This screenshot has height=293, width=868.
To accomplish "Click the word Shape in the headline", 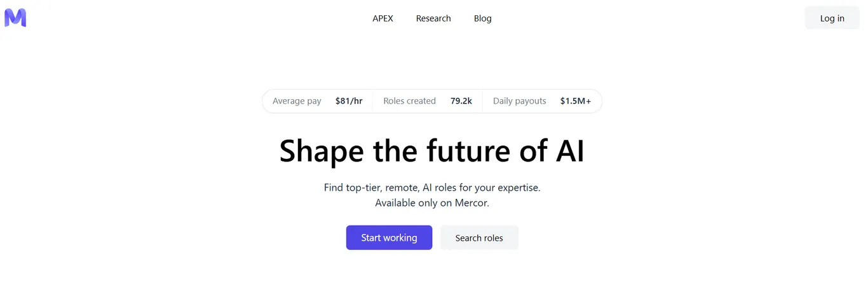I will (x=322, y=151).
